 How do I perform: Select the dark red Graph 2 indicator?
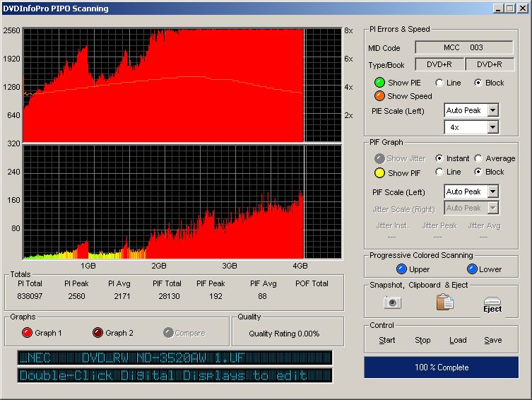[97, 333]
